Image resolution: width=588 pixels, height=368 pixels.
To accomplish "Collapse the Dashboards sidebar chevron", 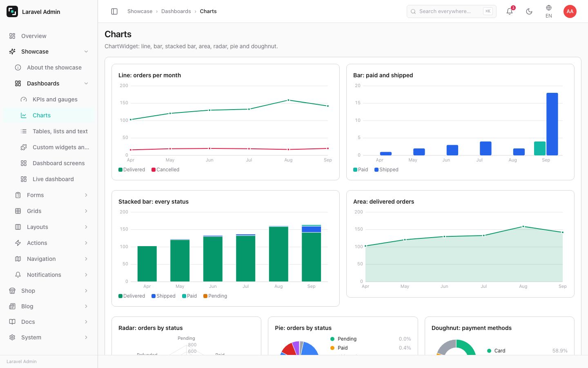I will pyautogui.click(x=86, y=83).
